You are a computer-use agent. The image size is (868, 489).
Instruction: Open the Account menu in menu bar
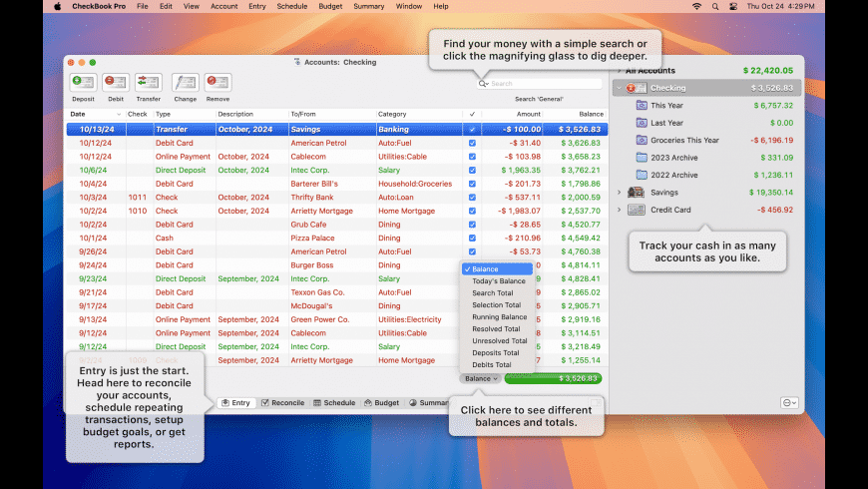click(224, 7)
